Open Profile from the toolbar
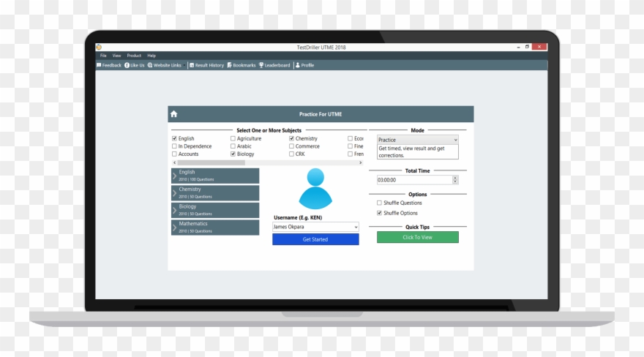The width and height of the screenshot is (644, 357). (x=304, y=65)
